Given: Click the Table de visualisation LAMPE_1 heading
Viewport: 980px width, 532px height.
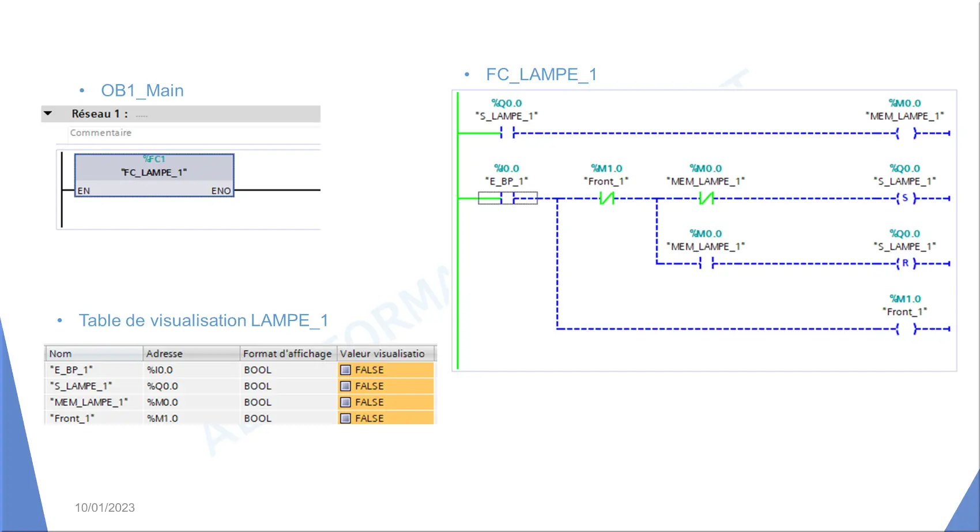Looking at the screenshot, I should [203, 320].
